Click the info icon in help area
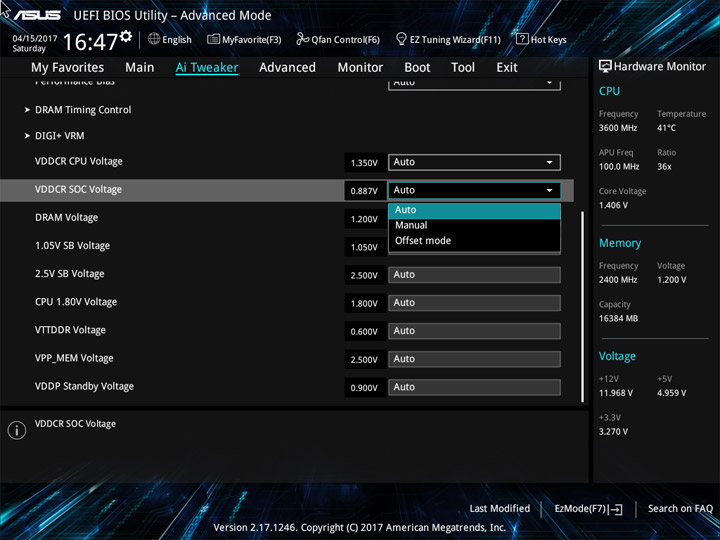The image size is (720, 540). [17, 430]
